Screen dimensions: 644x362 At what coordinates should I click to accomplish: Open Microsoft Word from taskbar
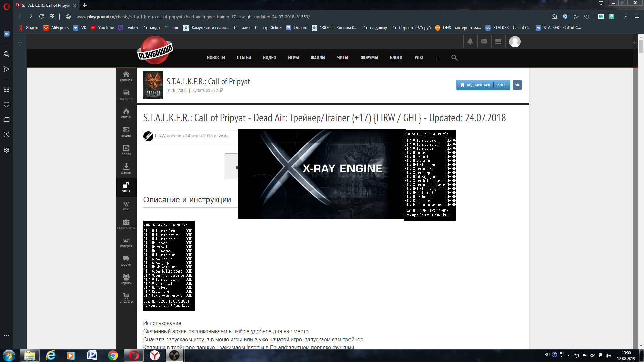[x=92, y=355]
